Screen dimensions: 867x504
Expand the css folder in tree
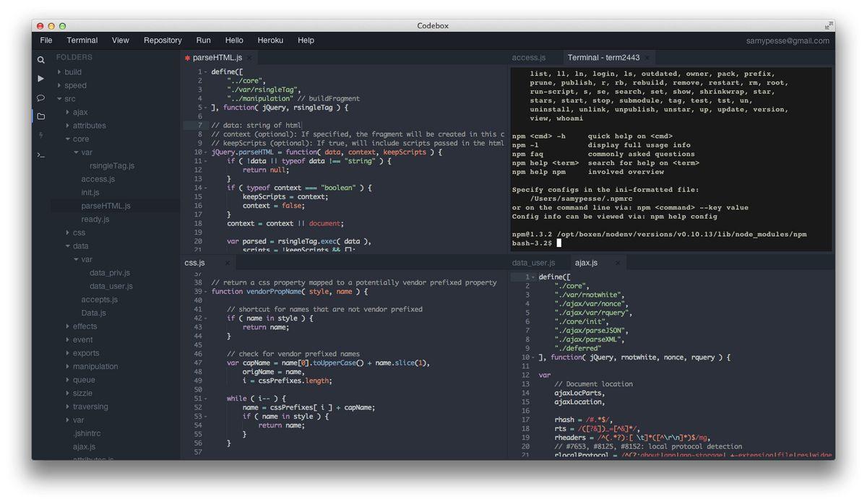(x=68, y=233)
